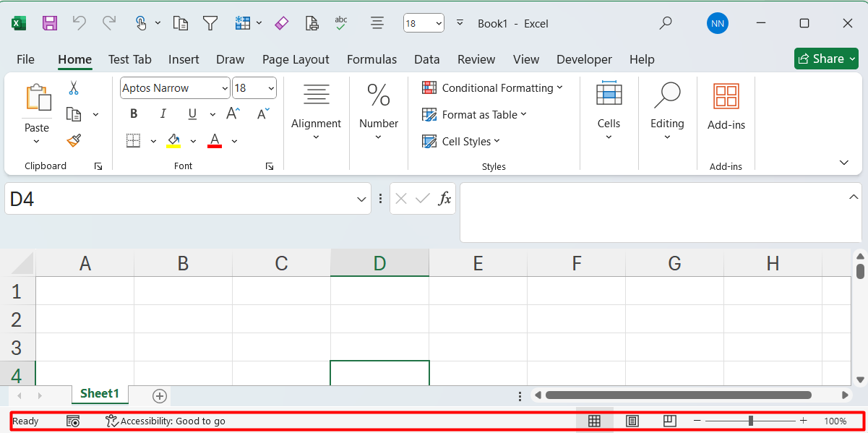
Task: Click the Cut scissors icon
Action: pos(73,87)
